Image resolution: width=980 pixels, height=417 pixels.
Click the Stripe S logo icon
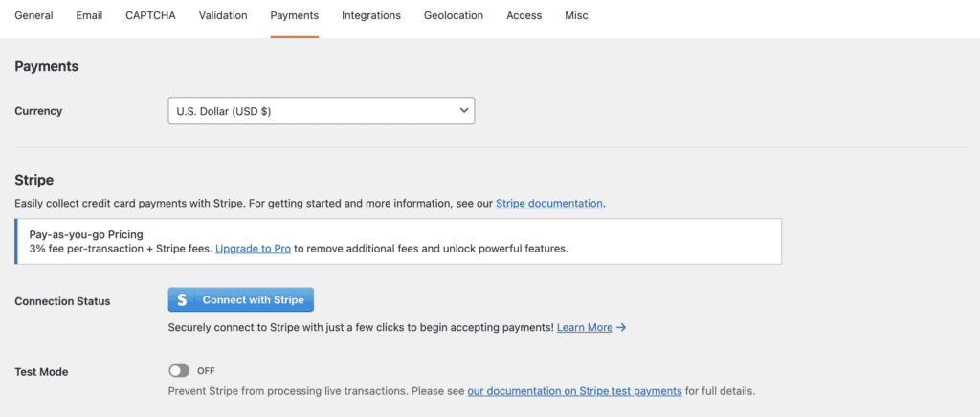[x=182, y=299]
